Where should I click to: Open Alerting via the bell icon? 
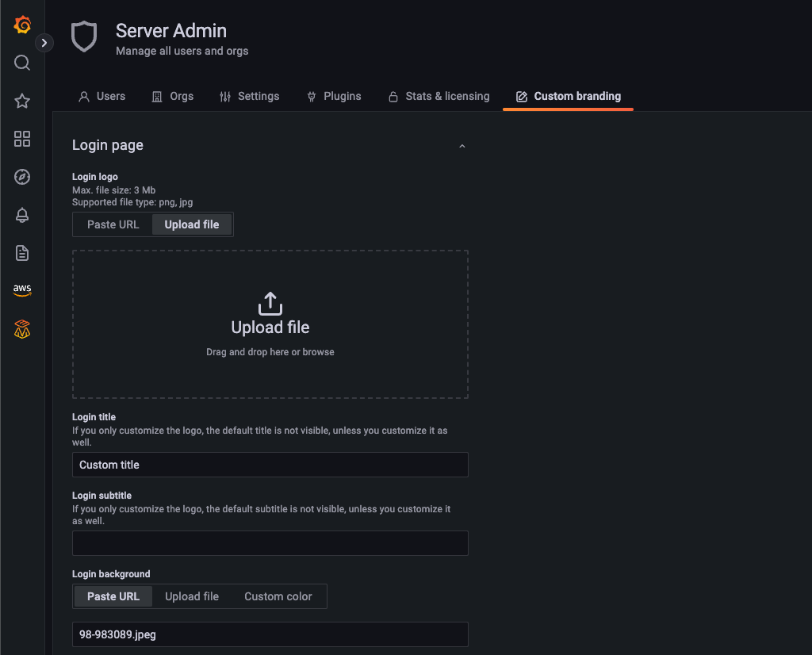21,215
